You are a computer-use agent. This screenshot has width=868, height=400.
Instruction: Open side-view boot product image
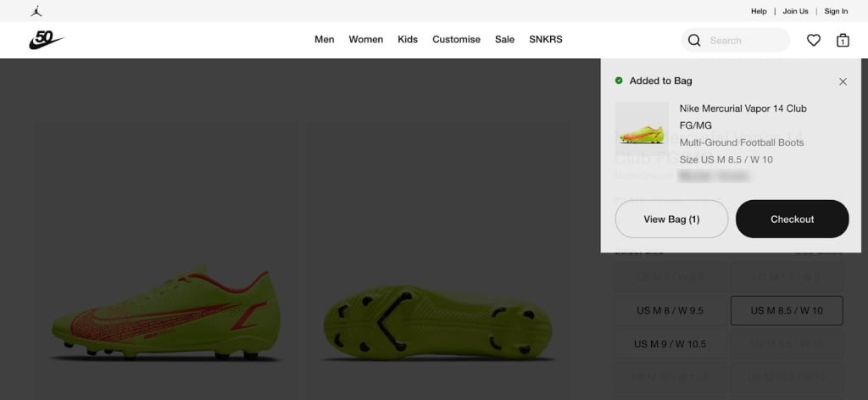tap(166, 260)
